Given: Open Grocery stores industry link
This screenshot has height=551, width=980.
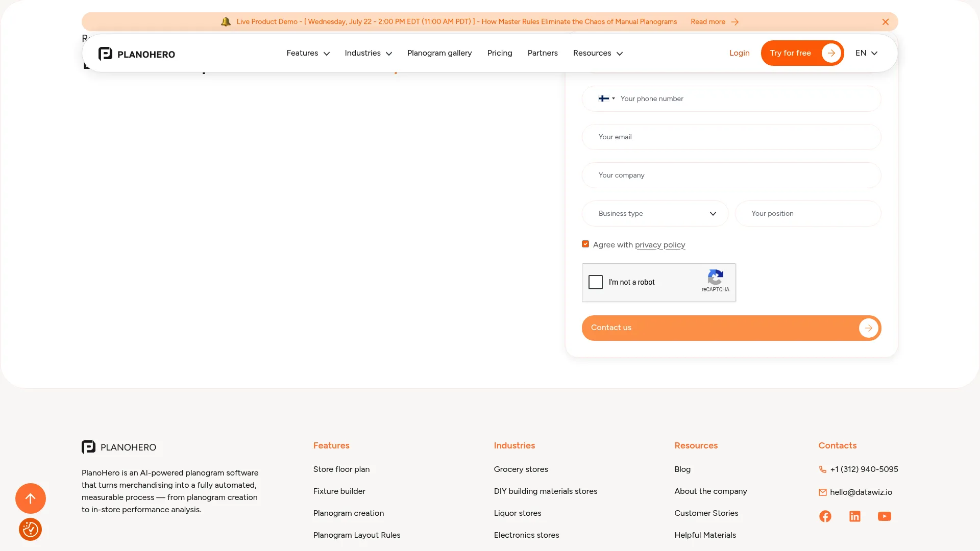Looking at the screenshot, I should pos(521,469).
